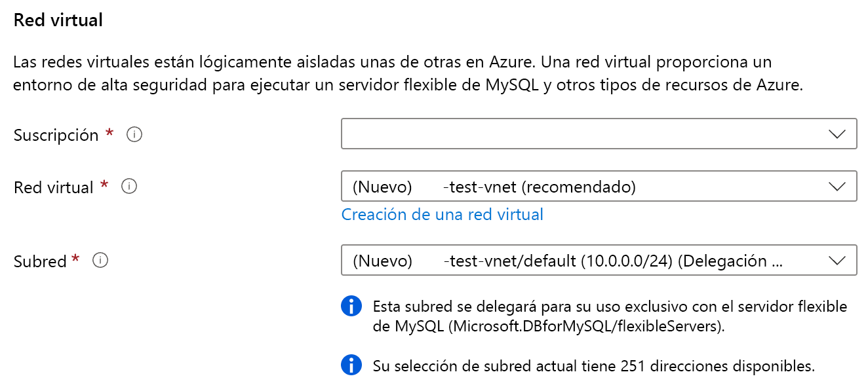Image resolution: width=868 pixels, height=389 pixels.
Task: Click blue info icon beside subnet delegation message
Action: click(x=352, y=306)
